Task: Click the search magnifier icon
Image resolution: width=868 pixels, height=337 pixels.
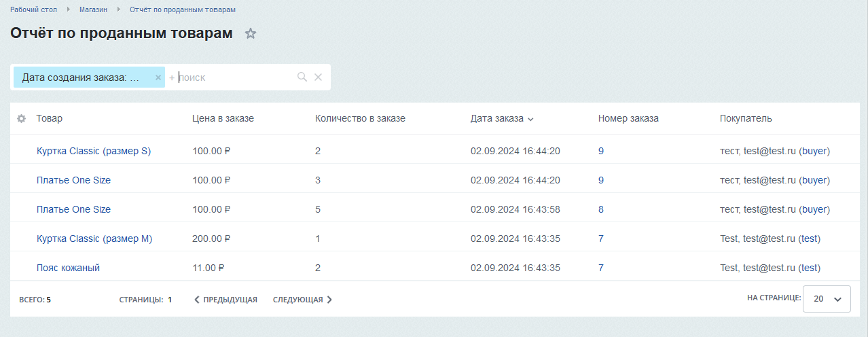Action: point(302,77)
